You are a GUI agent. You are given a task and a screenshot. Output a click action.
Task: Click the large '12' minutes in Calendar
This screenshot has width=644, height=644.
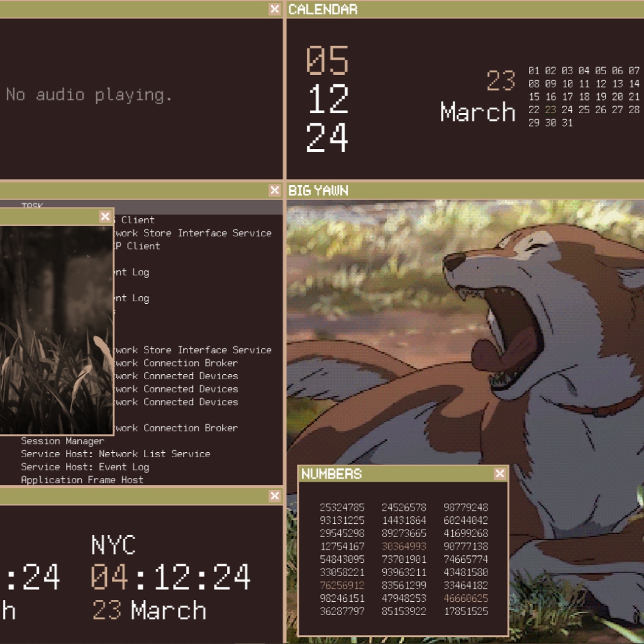pos(328,99)
